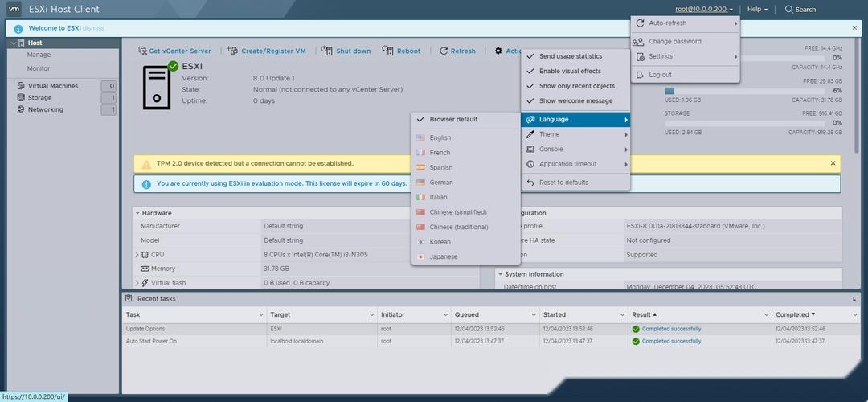Collapse the Hardware section
868x402 pixels.
137,213
